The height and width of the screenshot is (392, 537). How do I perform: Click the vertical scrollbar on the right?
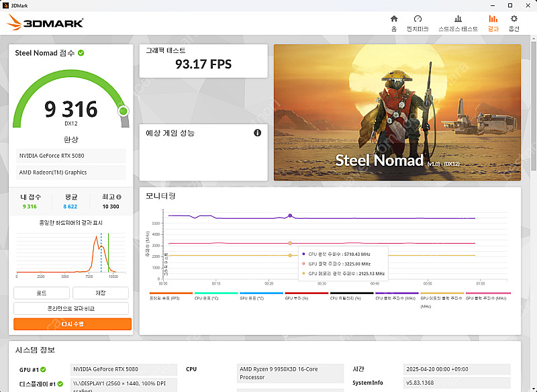(x=534, y=106)
